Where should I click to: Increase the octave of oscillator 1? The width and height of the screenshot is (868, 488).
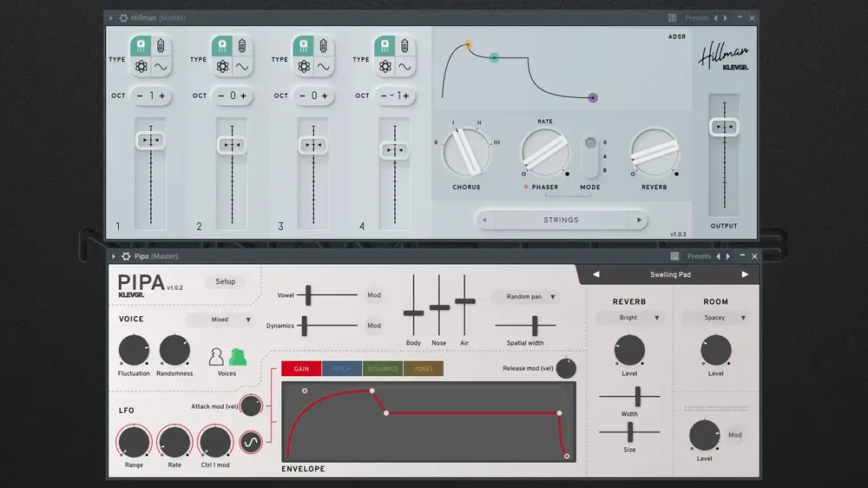[162, 96]
